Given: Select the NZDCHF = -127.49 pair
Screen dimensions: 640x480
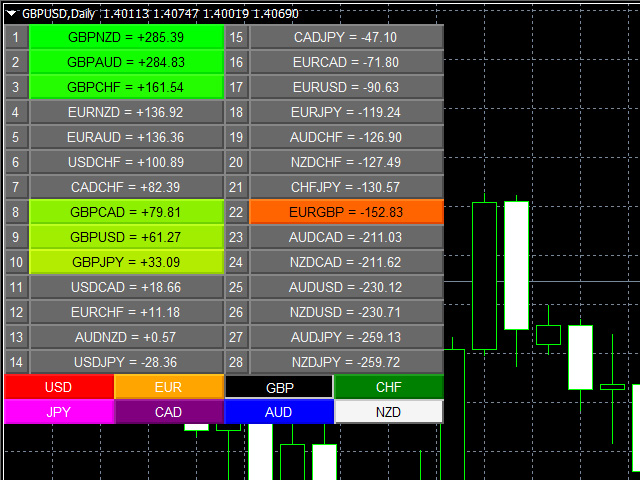Looking at the screenshot, I should tap(347, 162).
